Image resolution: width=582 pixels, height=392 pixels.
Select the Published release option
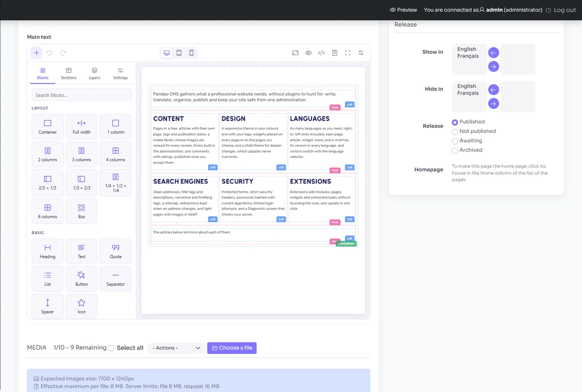(x=455, y=122)
